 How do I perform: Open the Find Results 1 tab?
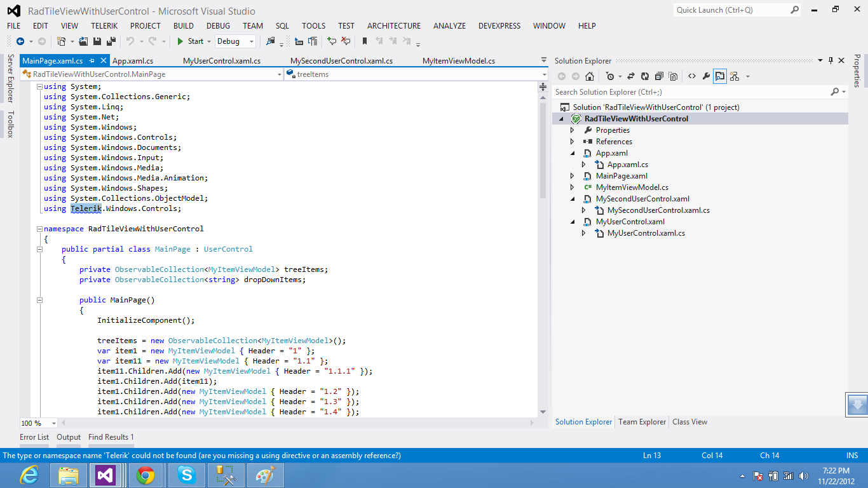111,437
